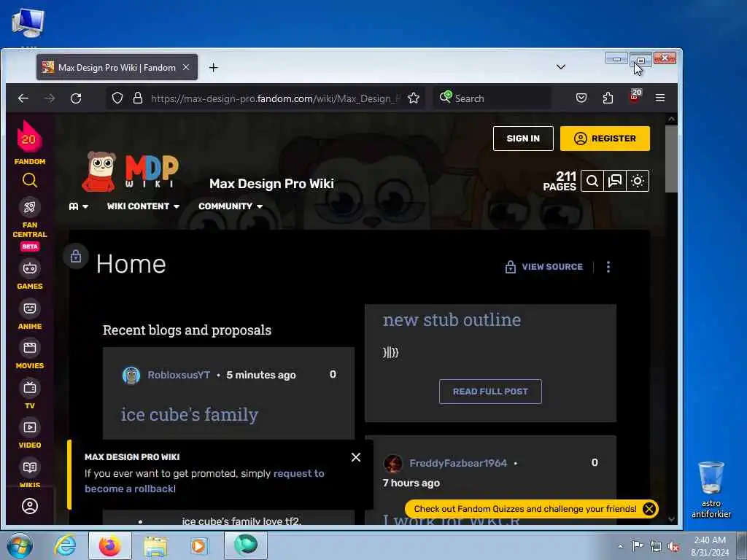Screen dimensions: 747x560
Task: Click the tracking protection shield icon
Action: [x=117, y=98]
